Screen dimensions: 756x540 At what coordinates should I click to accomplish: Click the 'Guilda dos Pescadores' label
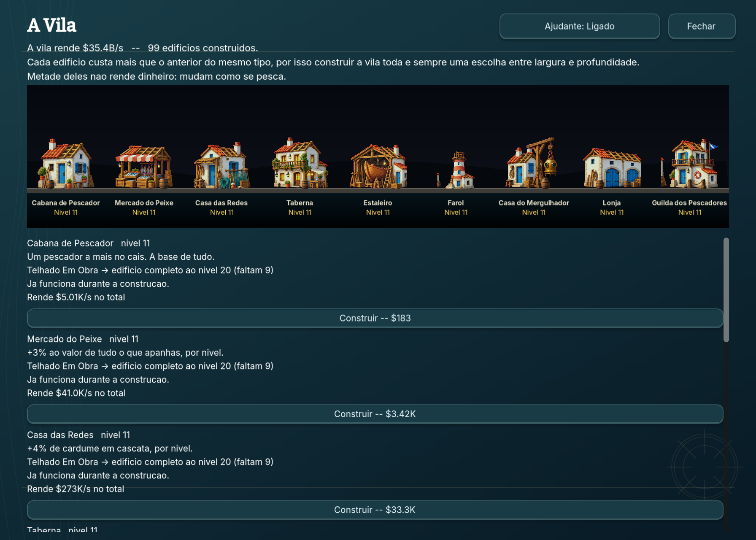pyautogui.click(x=689, y=203)
